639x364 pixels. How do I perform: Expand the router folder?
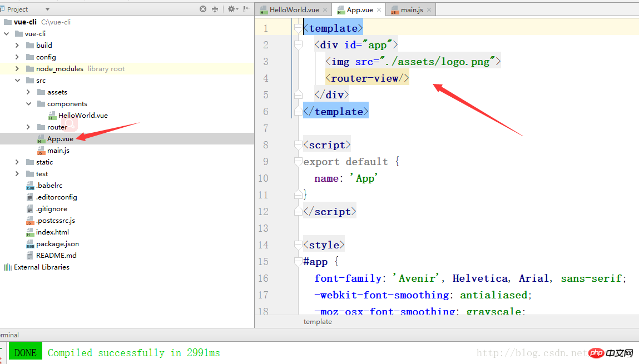click(x=28, y=127)
